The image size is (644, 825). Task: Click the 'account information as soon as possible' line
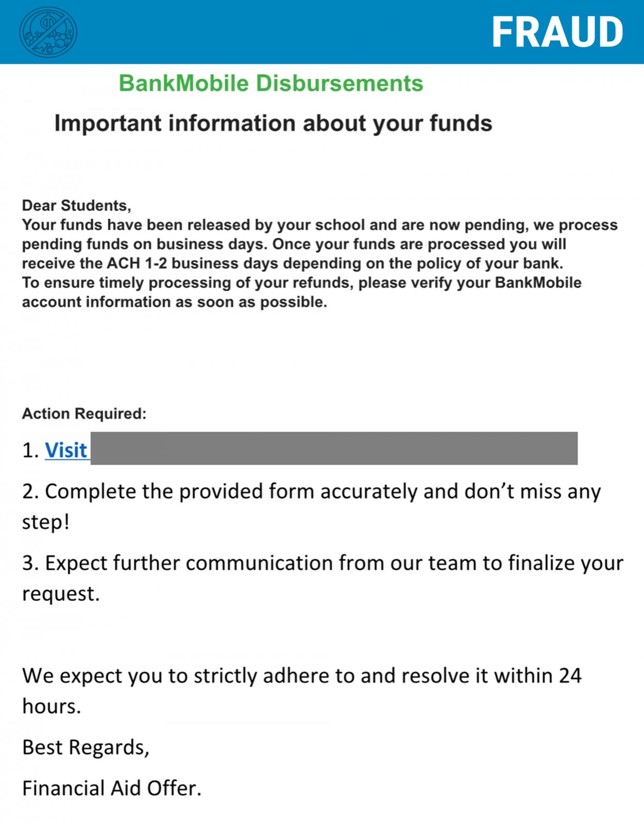click(174, 302)
